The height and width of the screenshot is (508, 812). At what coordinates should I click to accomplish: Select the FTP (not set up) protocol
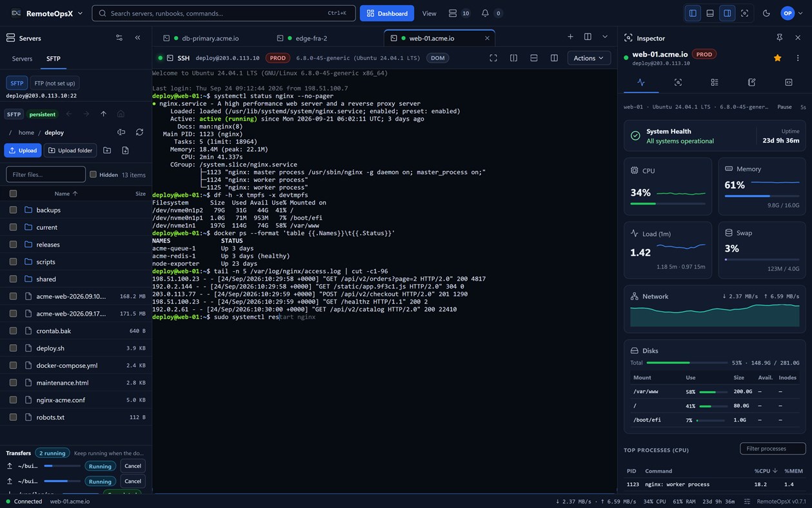pos(55,83)
